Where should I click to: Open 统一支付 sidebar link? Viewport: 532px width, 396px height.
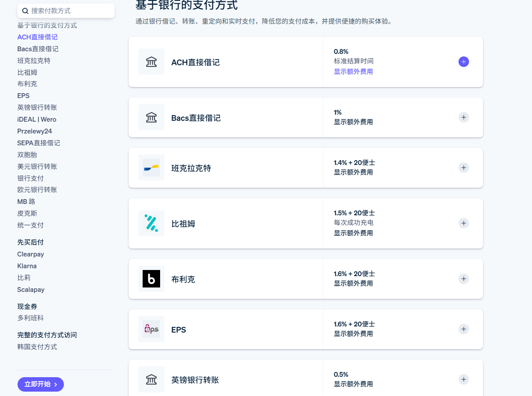click(x=31, y=225)
